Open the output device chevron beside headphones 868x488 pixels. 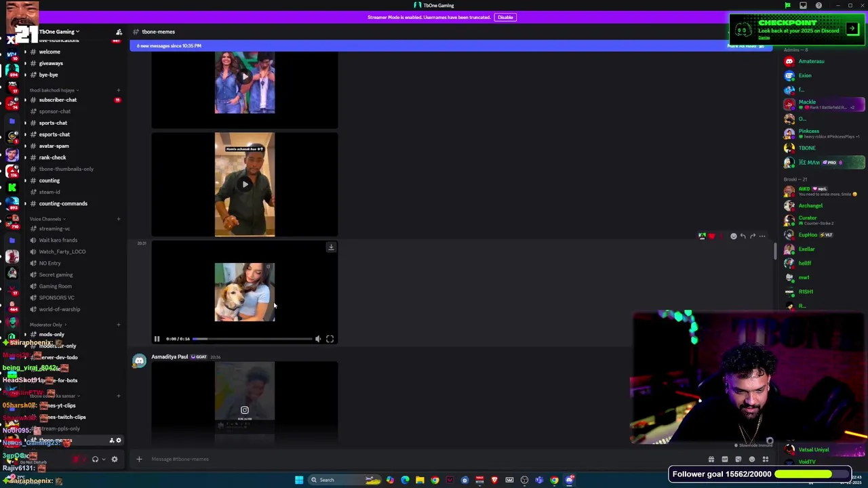[x=104, y=460]
